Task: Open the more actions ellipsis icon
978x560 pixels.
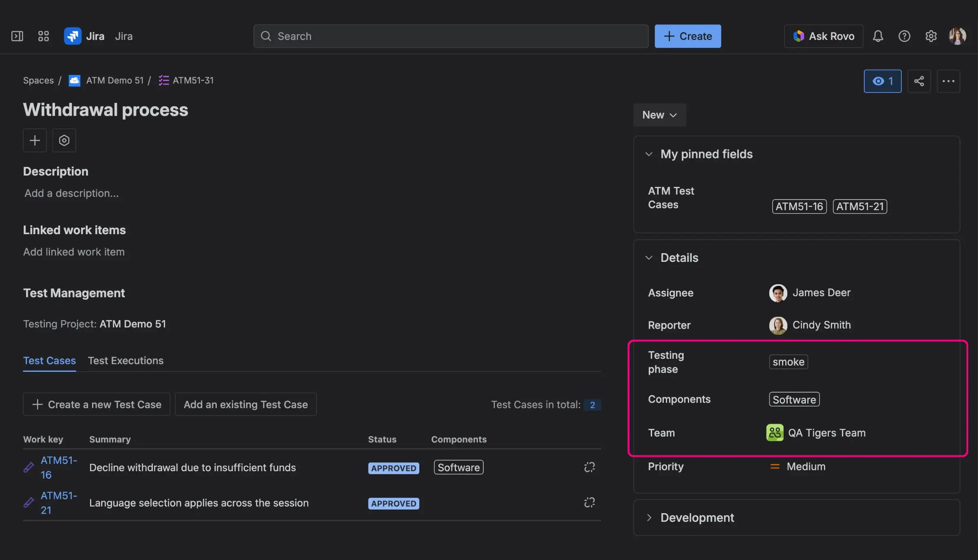Action: [949, 81]
